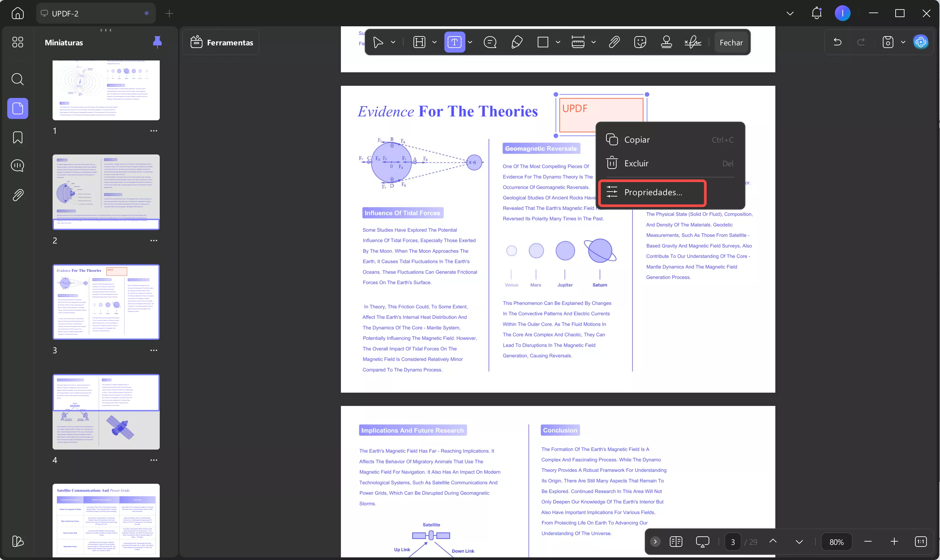This screenshot has width=940, height=560.
Task: Select the sticker tool icon
Action: click(640, 42)
